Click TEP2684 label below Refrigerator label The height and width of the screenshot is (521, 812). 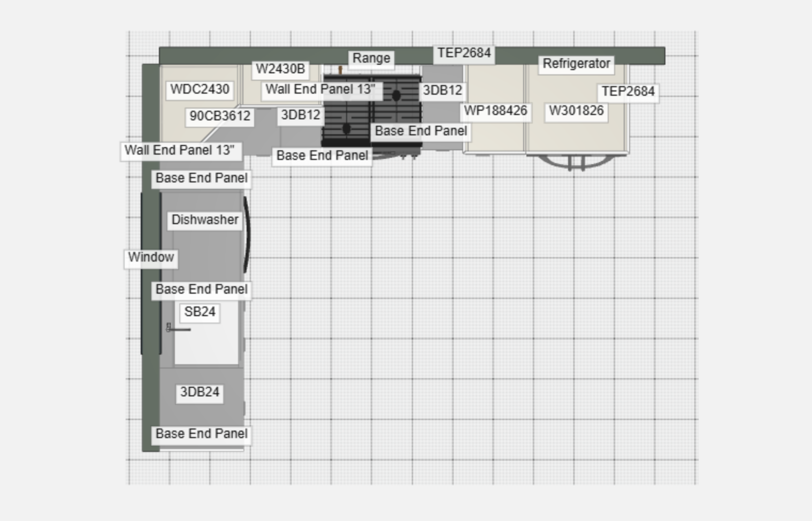628,91
